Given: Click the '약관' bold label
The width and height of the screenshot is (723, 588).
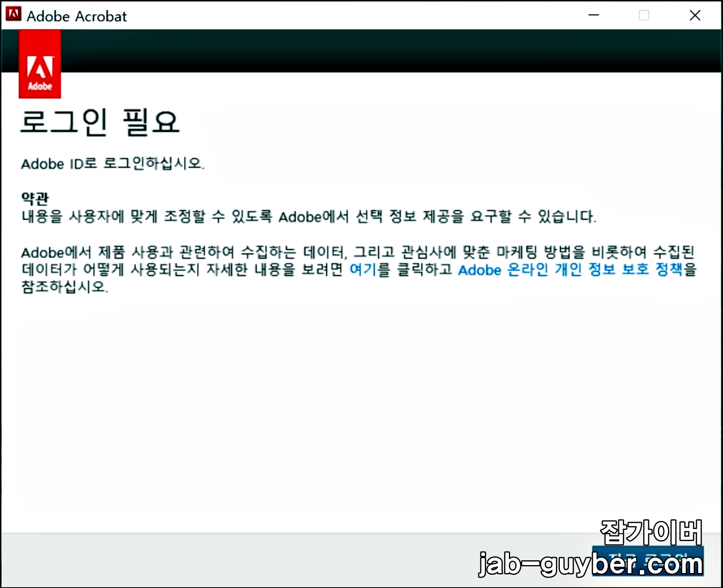Looking at the screenshot, I should pyautogui.click(x=35, y=198).
